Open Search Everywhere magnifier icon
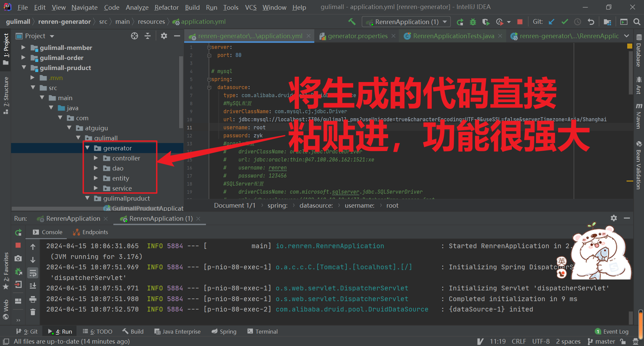Screen dimensions: 644x346 click(x=637, y=22)
